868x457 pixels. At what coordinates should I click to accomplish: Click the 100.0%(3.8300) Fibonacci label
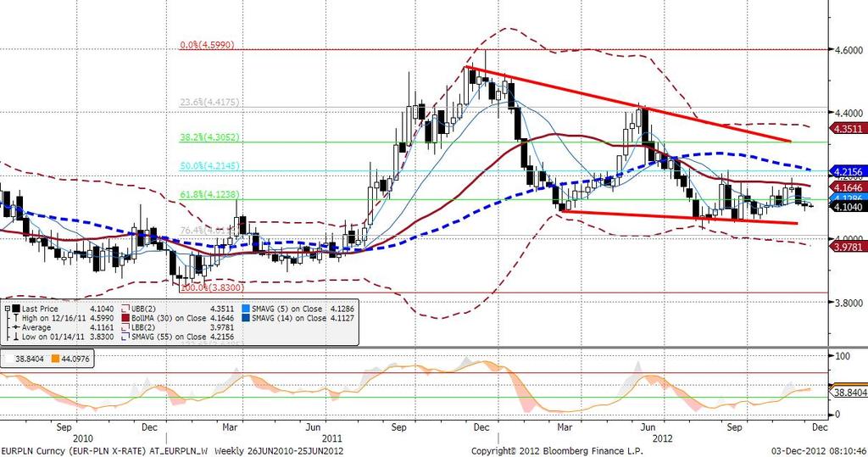pos(212,288)
